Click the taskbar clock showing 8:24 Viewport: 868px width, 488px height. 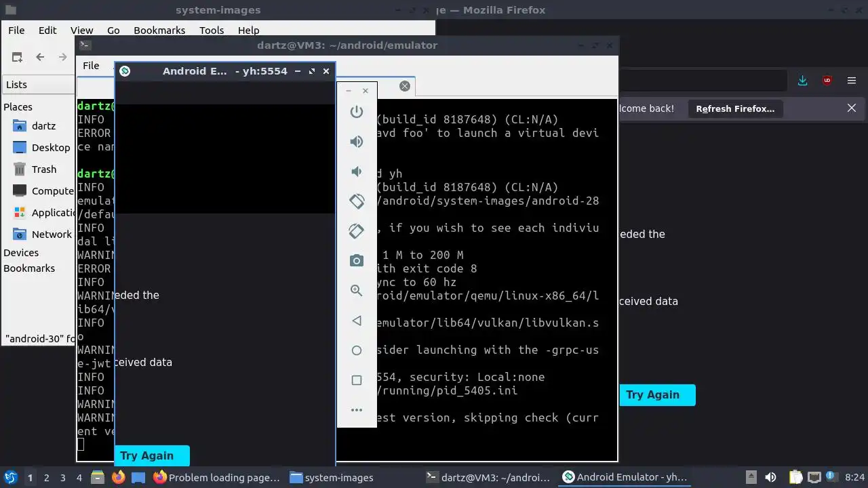click(x=855, y=477)
